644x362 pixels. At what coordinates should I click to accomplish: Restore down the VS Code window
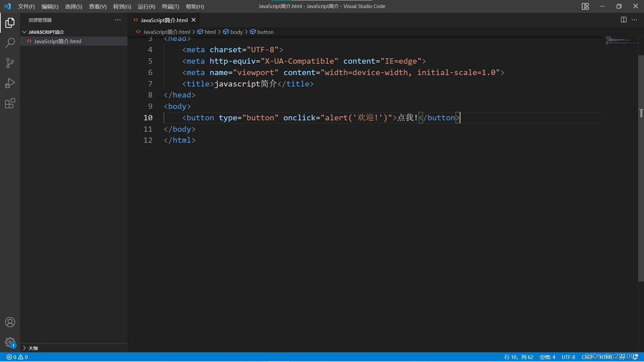pos(619,6)
